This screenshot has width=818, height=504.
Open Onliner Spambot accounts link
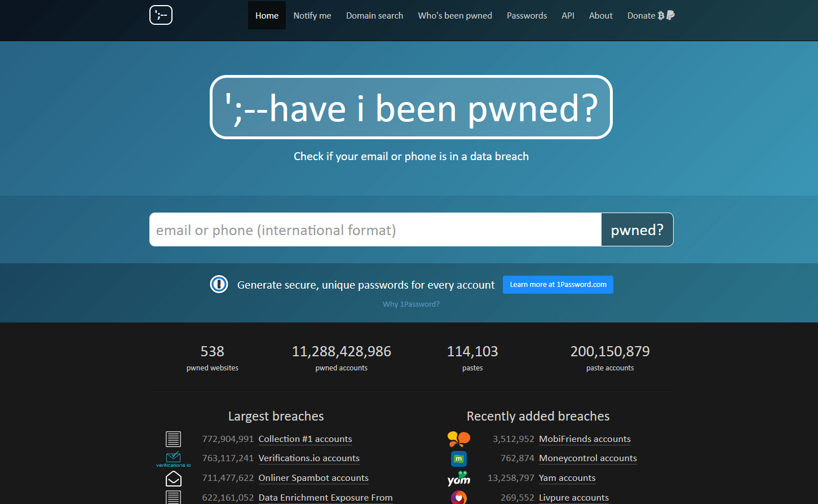(x=313, y=478)
